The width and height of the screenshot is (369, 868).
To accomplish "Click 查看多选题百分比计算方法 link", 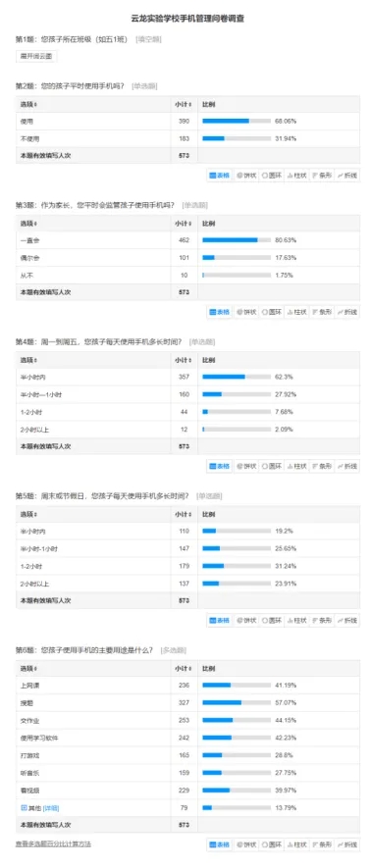I will tap(53, 844).
